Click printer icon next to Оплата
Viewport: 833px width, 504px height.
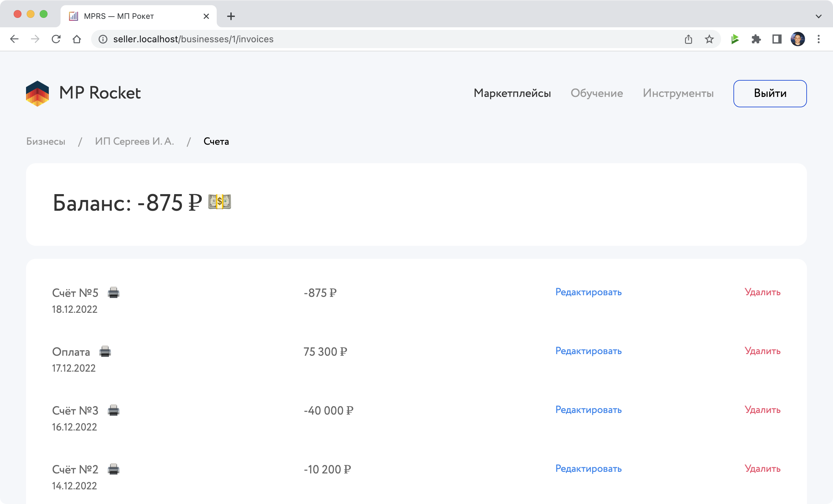105,351
